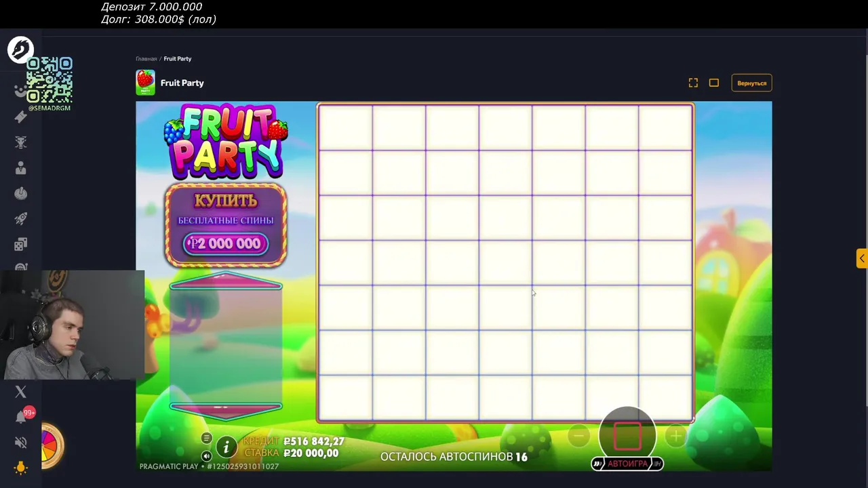Go to Главная breadcrumb link

(x=146, y=59)
